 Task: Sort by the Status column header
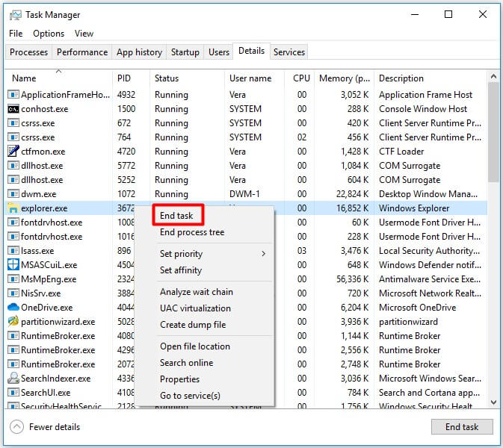[x=188, y=78]
